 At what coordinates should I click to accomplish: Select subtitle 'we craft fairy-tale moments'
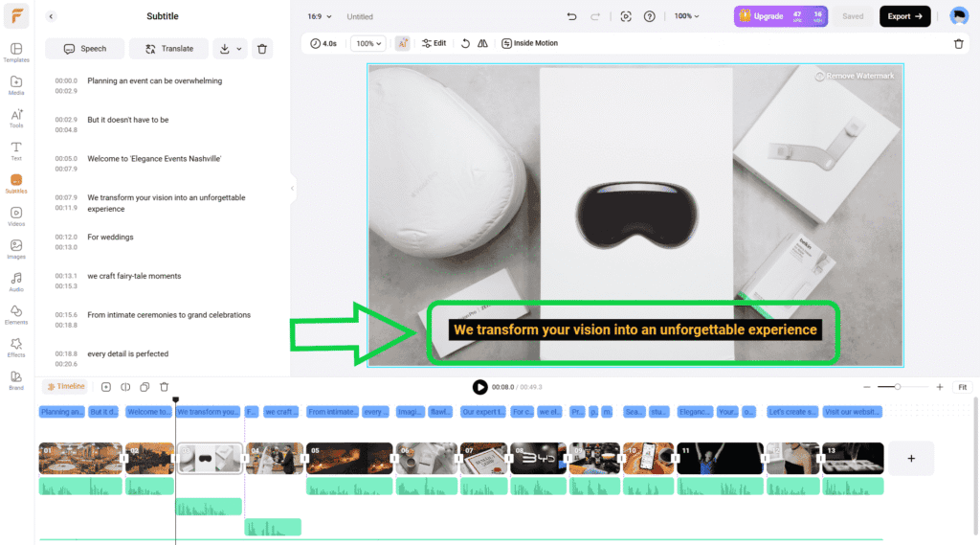tap(134, 275)
